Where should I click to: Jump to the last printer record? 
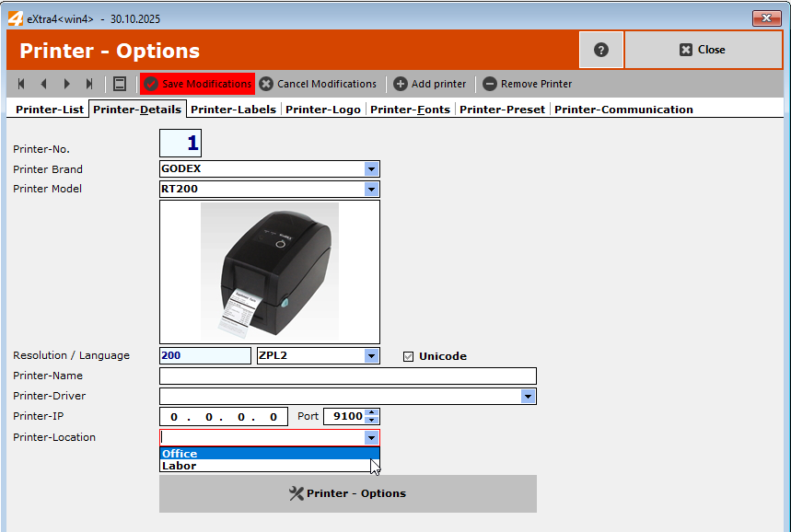[89, 83]
